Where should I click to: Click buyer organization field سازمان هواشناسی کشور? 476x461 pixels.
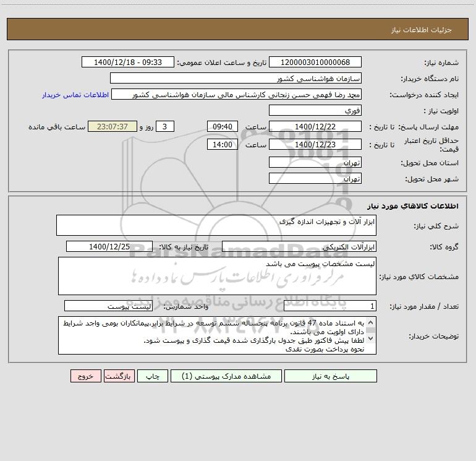(x=236, y=78)
